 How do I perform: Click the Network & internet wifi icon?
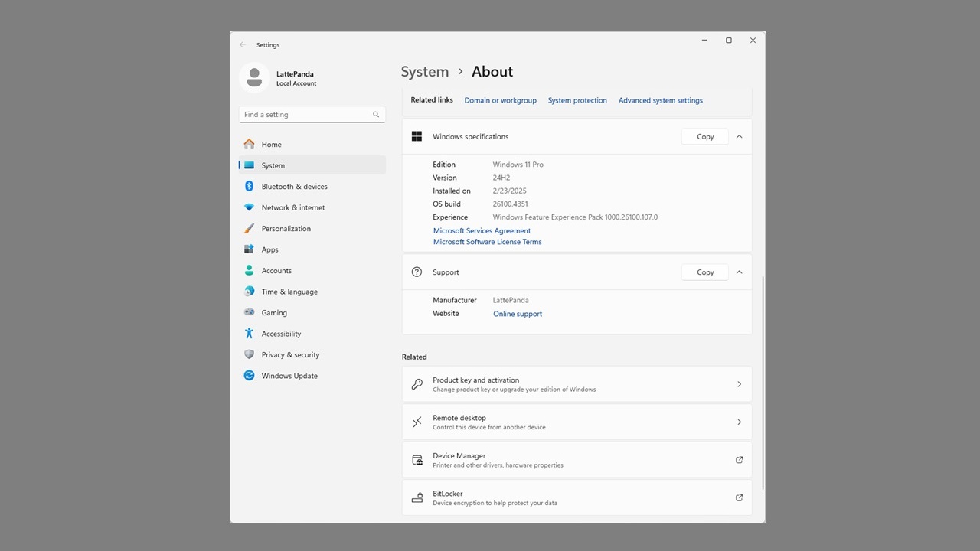(x=249, y=207)
